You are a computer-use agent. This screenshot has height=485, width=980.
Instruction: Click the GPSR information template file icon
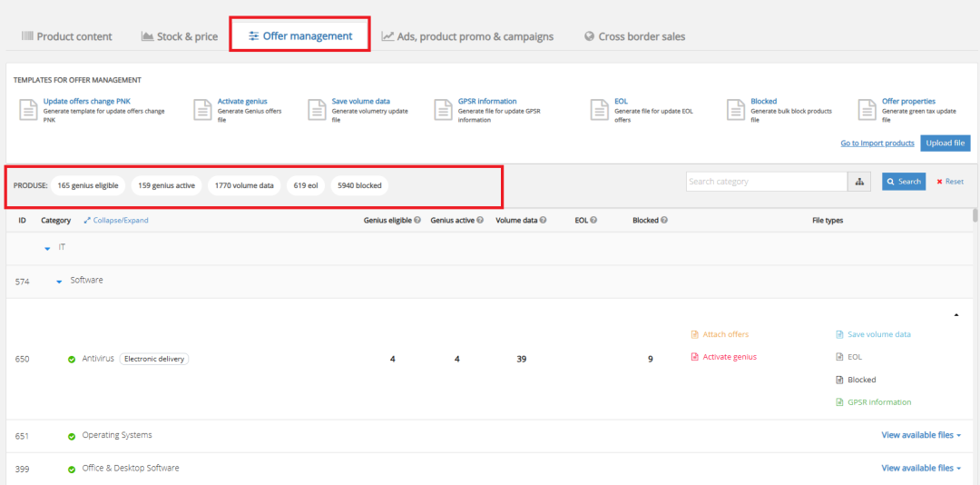pos(442,110)
